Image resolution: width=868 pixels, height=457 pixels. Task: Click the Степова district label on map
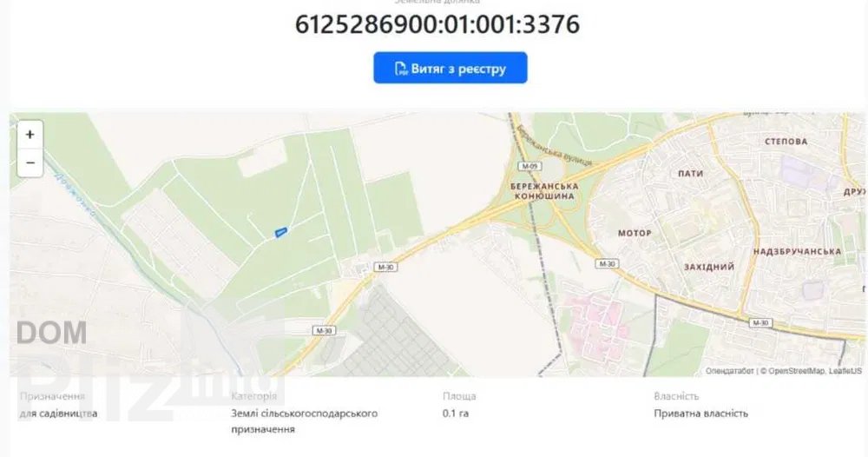pyautogui.click(x=786, y=142)
